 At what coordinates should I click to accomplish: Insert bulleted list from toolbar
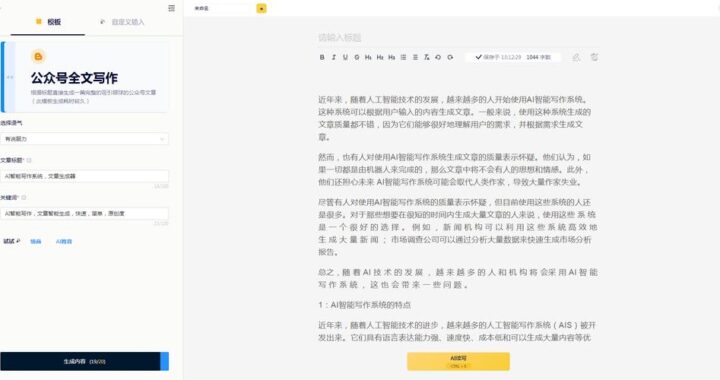click(404, 57)
